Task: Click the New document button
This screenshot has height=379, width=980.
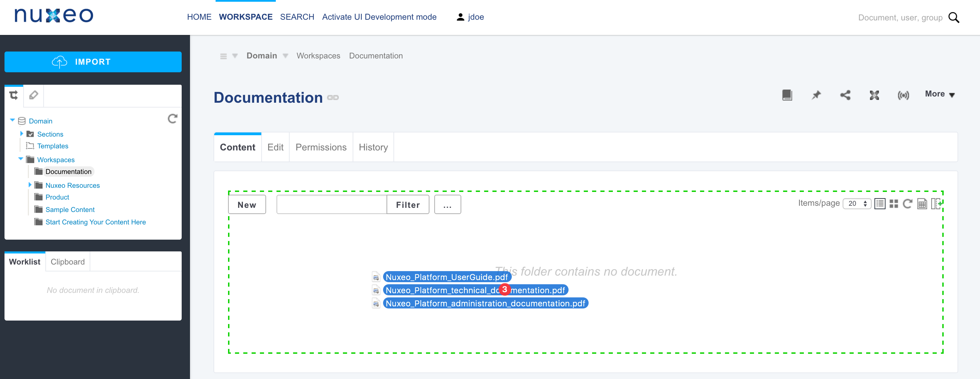Action: (247, 204)
